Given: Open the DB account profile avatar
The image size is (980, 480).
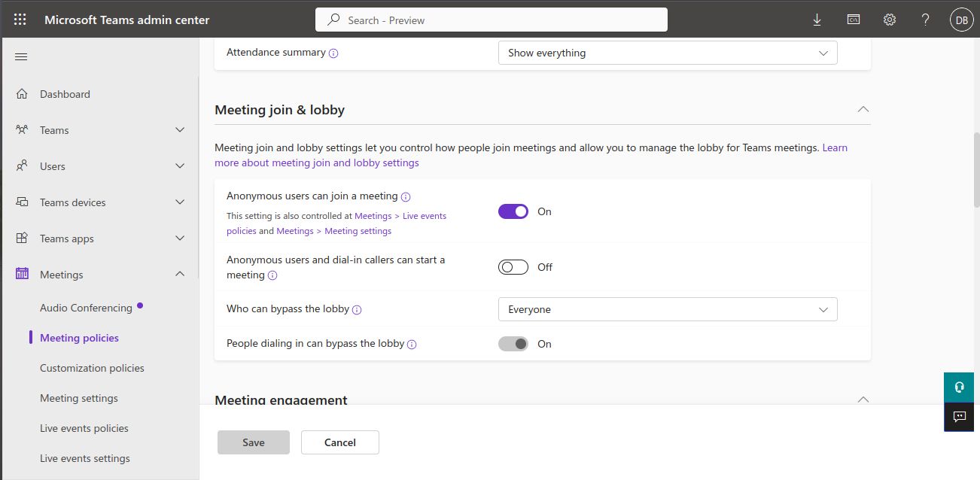Looking at the screenshot, I should point(961,20).
